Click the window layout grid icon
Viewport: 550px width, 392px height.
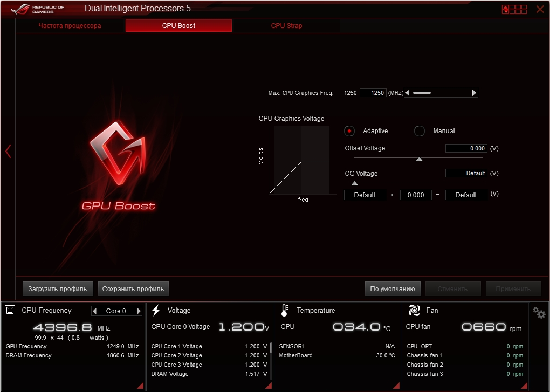514,10
